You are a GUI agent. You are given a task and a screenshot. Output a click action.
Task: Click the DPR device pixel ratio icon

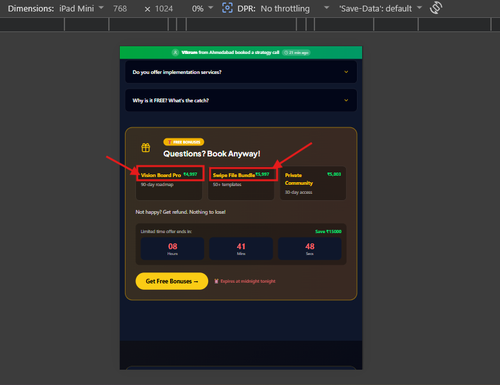click(x=227, y=8)
